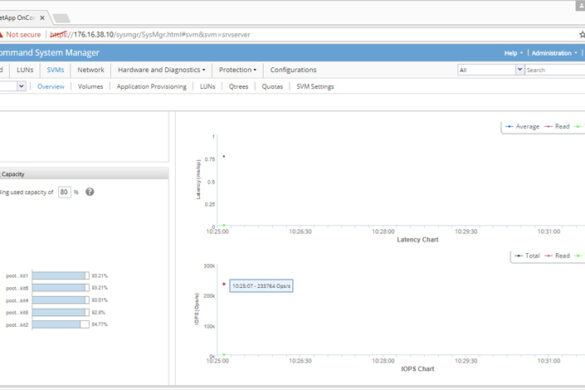Open the browser user profile icon
Image resolution: width=585 pixels, height=390 pixels.
(581, 5)
